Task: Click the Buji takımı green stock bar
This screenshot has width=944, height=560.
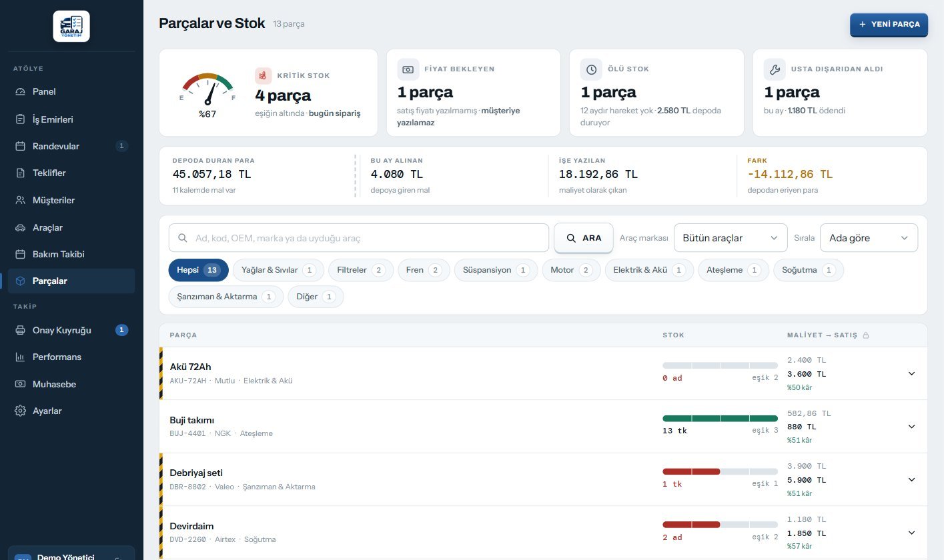Action: coord(720,419)
